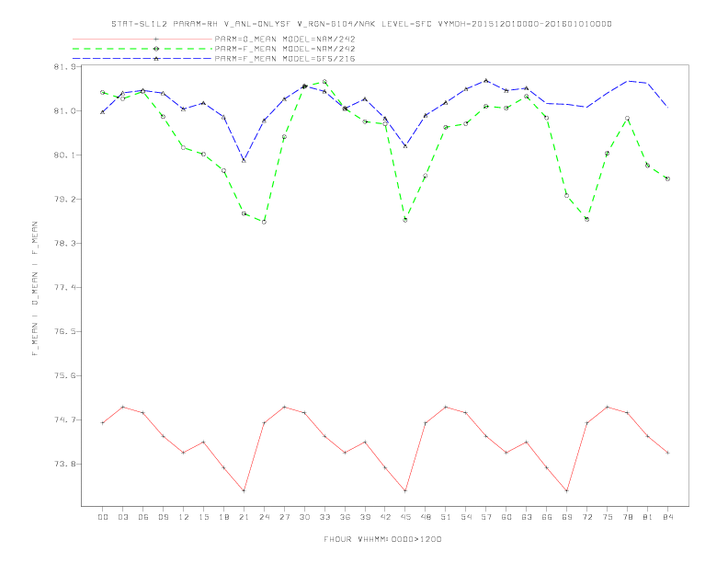Click x-axis forecast hour label 81
This screenshot has height=563, width=728.
pos(648,517)
